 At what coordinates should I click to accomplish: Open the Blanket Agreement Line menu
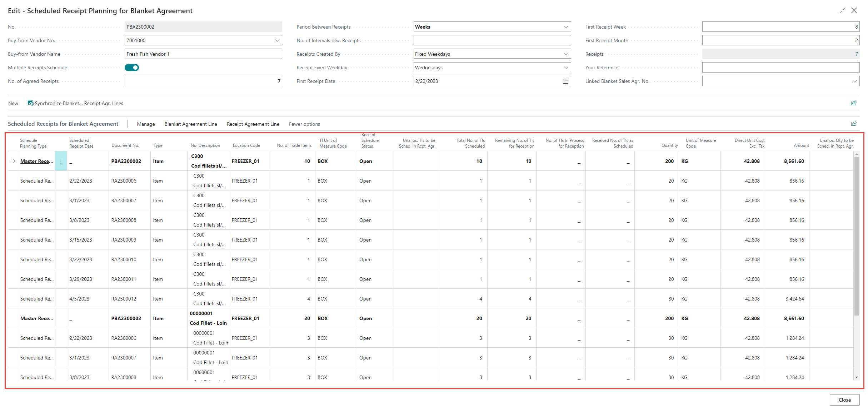[191, 124]
